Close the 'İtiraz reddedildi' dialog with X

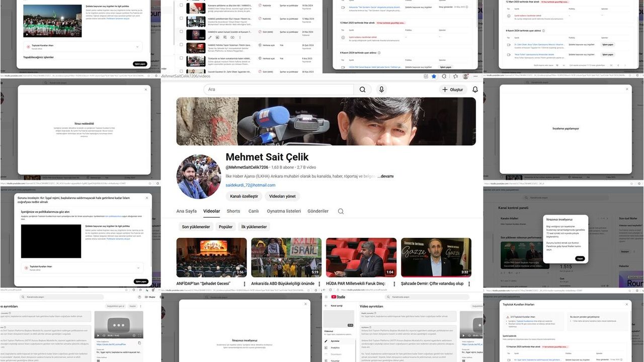[146, 89]
